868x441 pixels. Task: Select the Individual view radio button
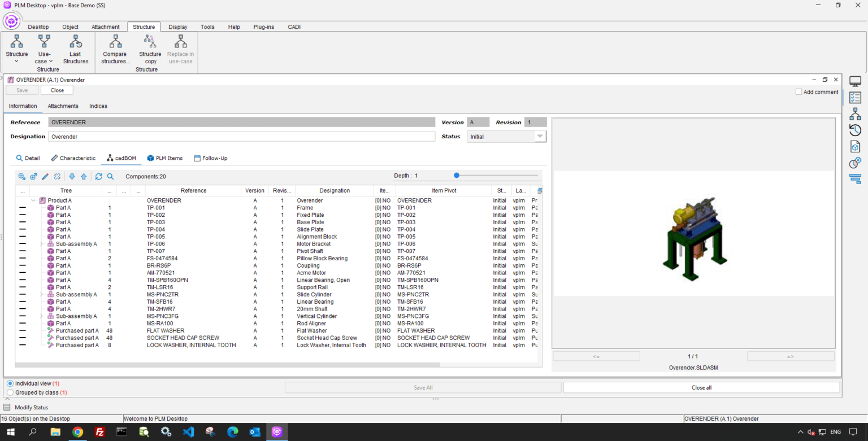(x=10, y=383)
